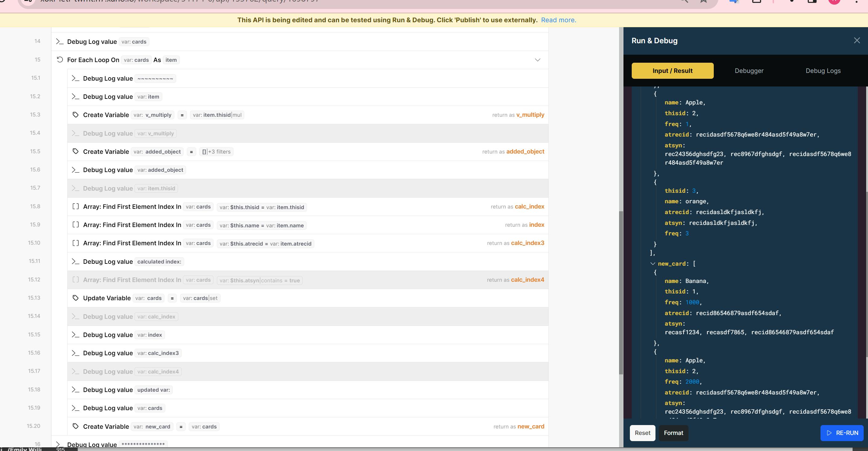This screenshot has height=451, width=868.
Task: Click bracket icon on calc_index array step
Action: point(76,206)
